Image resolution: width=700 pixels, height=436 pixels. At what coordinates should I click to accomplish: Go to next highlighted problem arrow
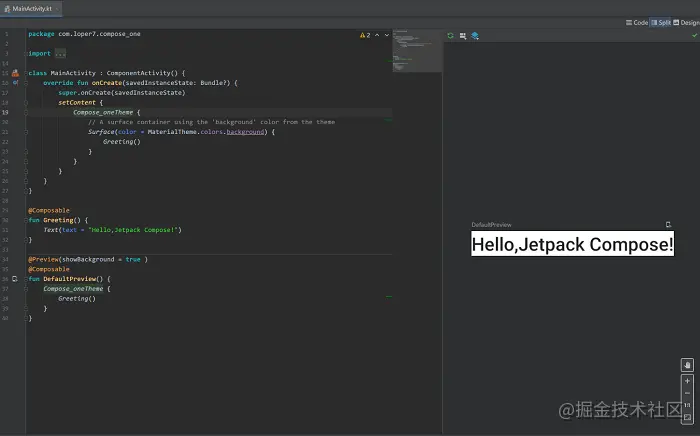point(387,35)
